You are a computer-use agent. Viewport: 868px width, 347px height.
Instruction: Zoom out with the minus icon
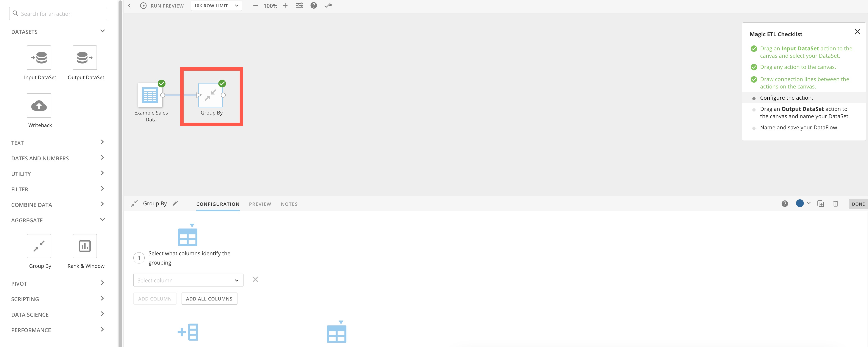tap(255, 6)
